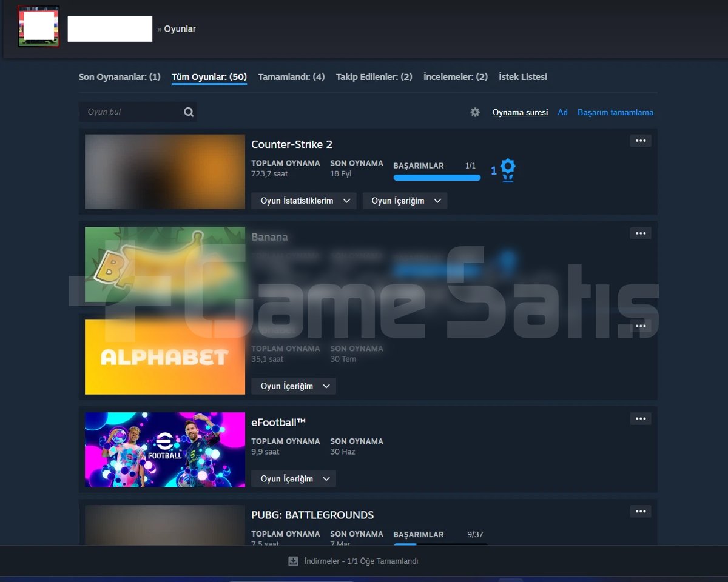Expand Counter-Strike 2 Oyun İçeriğim dropdown
The width and height of the screenshot is (728, 582).
pos(405,201)
